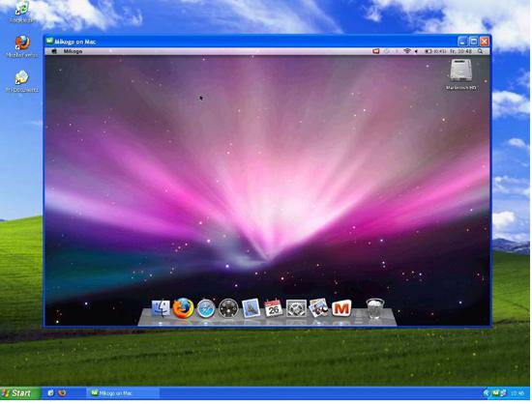The width and height of the screenshot is (532, 404).
Task: Launch Mikogo red M icon in dock
Action: [x=341, y=308]
